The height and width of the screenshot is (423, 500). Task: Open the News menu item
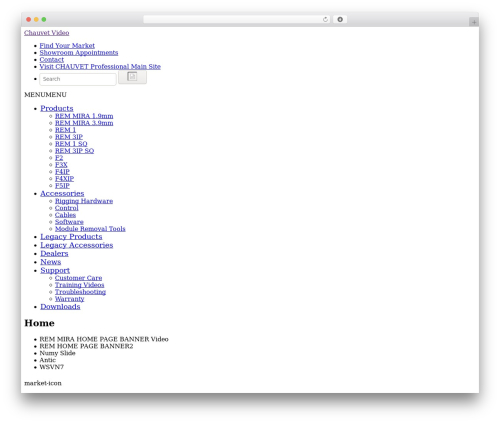pyautogui.click(x=51, y=262)
